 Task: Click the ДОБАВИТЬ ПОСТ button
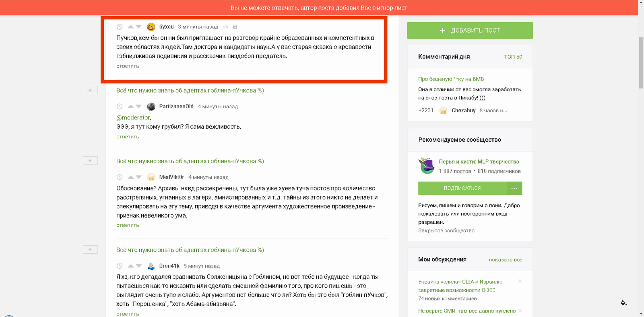click(x=470, y=31)
